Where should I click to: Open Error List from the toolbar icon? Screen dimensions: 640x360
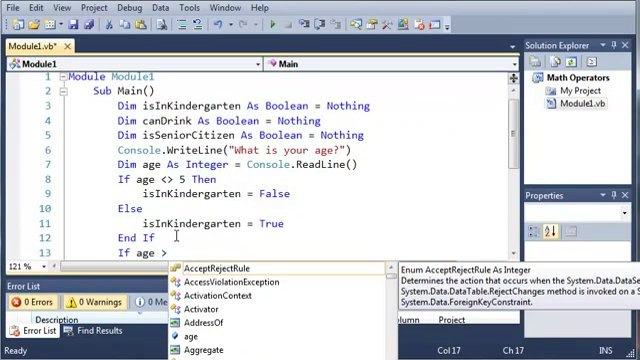point(419,25)
